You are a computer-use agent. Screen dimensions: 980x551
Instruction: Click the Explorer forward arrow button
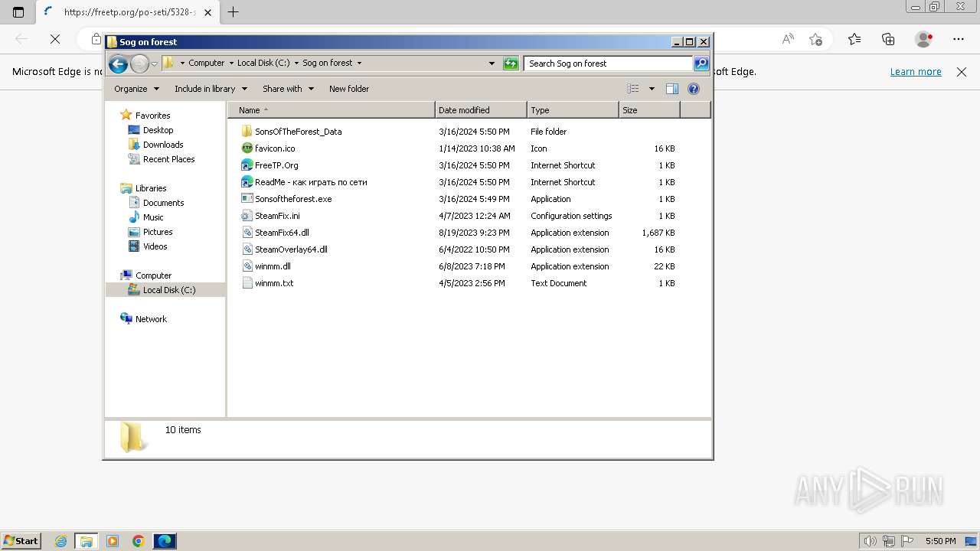pyautogui.click(x=139, y=64)
